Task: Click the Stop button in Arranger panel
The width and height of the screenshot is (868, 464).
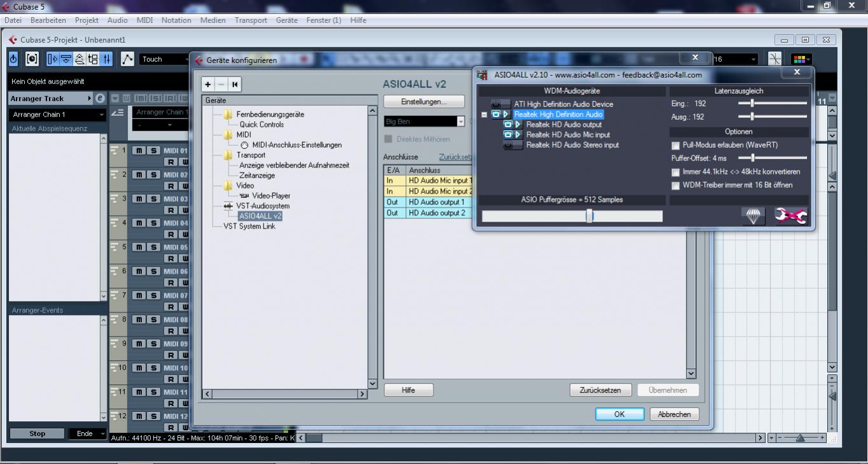Action: (x=37, y=433)
